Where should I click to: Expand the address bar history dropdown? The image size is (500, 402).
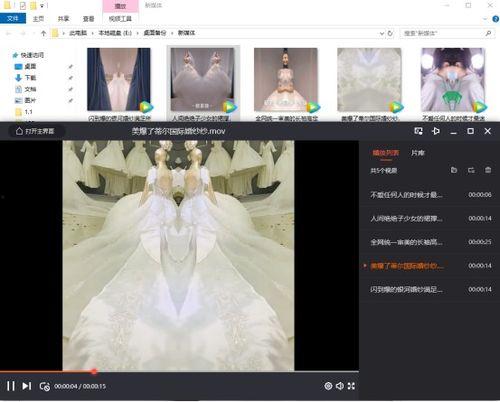click(x=382, y=33)
